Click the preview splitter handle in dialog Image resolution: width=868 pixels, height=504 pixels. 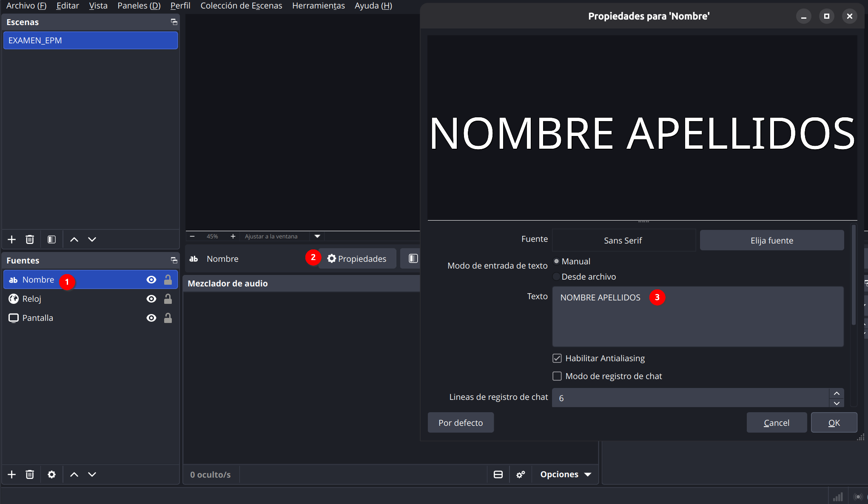643,221
